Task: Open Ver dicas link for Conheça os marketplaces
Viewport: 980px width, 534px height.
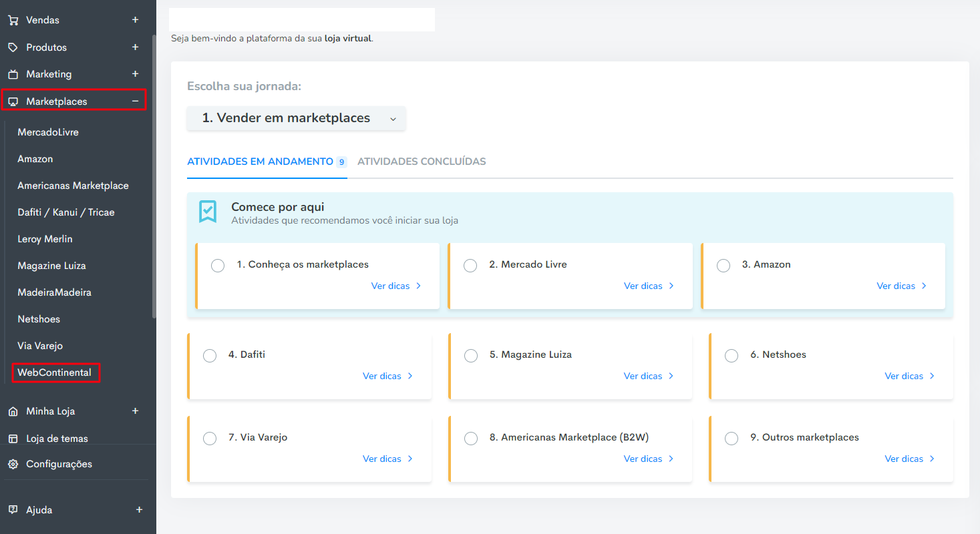Action: [x=390, y=286]
